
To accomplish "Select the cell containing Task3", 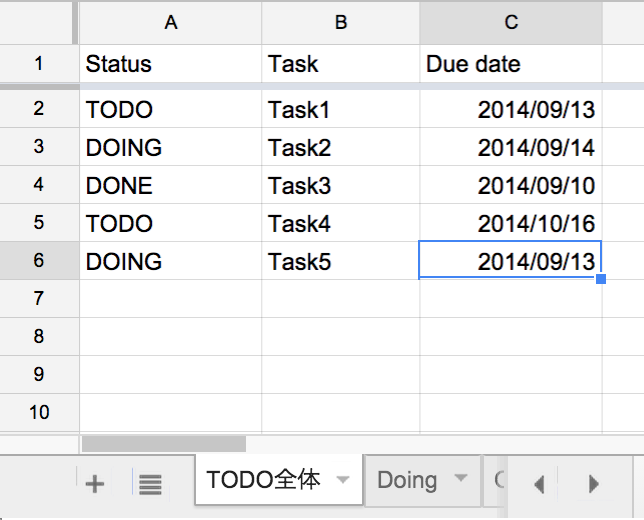I will point(340,185).
